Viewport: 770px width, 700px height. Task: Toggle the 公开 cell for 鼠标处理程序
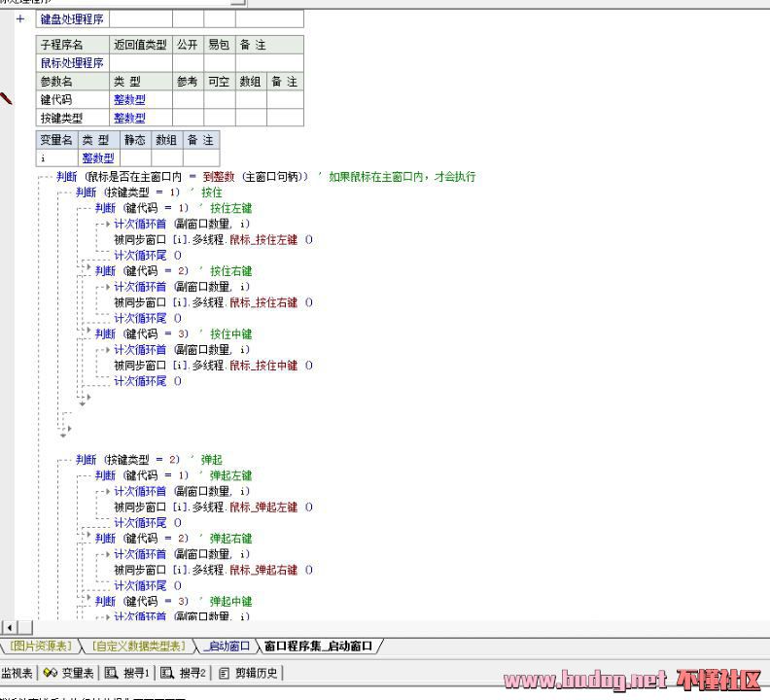pyautogui.click(x=188, y=63)
